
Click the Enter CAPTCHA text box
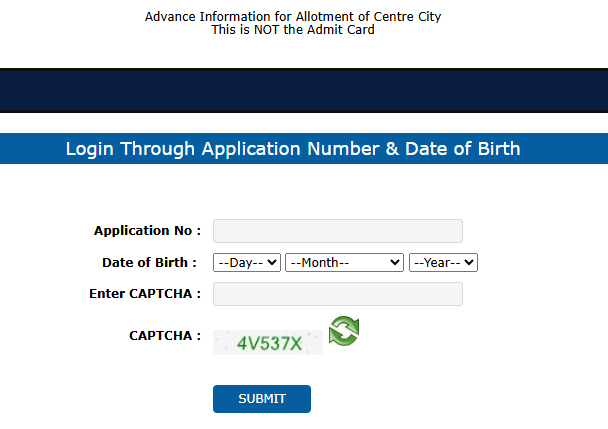pyautogui.click(x=337, y=294)
